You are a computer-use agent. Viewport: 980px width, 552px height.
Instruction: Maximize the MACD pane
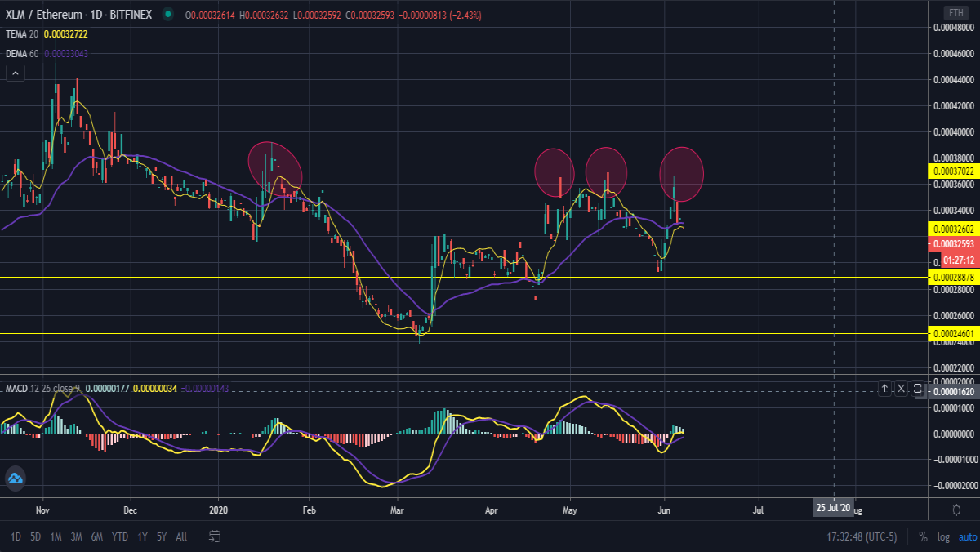click(x=917, y=389)
